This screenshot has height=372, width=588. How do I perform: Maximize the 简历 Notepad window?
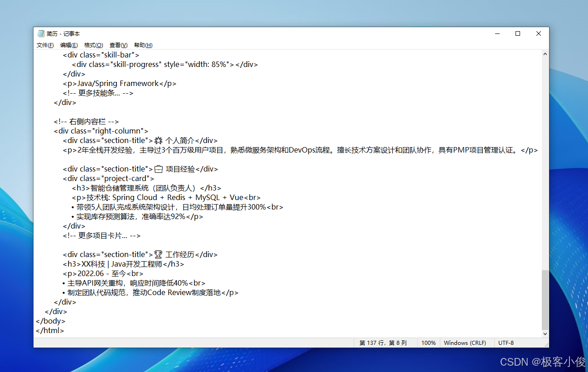click(x=518, y=33)
